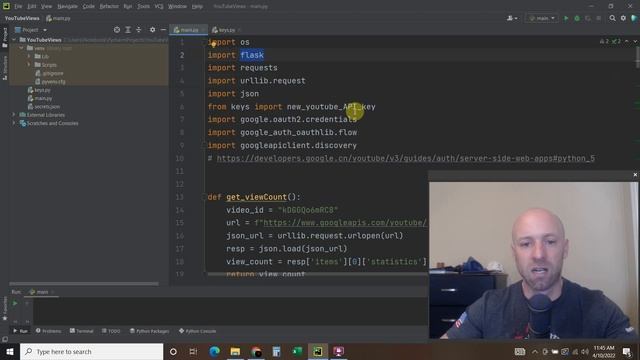Image resolution: width=640 pixels, height=360 pixels.
Task: Click the green Run button in the toolbar
Action: (566, 18)
